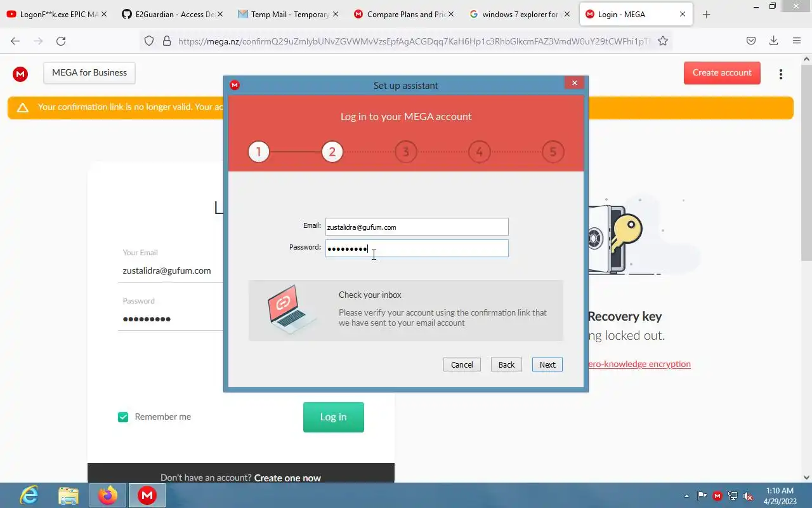Click the muted volume tray icon
812x508 pixels.
pos(748,496)
